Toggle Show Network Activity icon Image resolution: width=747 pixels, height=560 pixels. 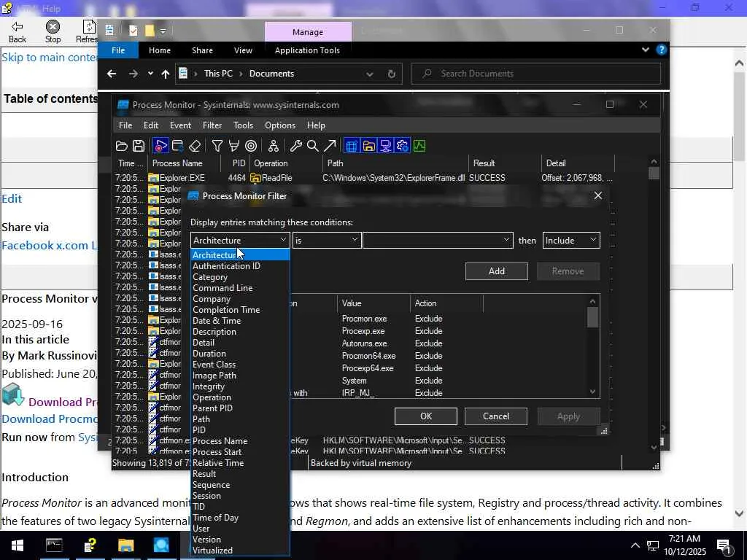385,146
